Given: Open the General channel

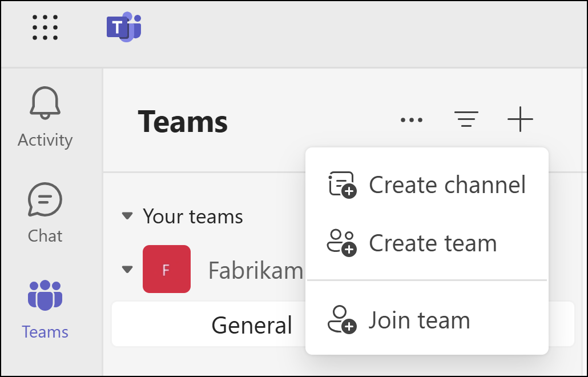Looking at the screenshot, I should pyautogui.click(x=251, y=324).
